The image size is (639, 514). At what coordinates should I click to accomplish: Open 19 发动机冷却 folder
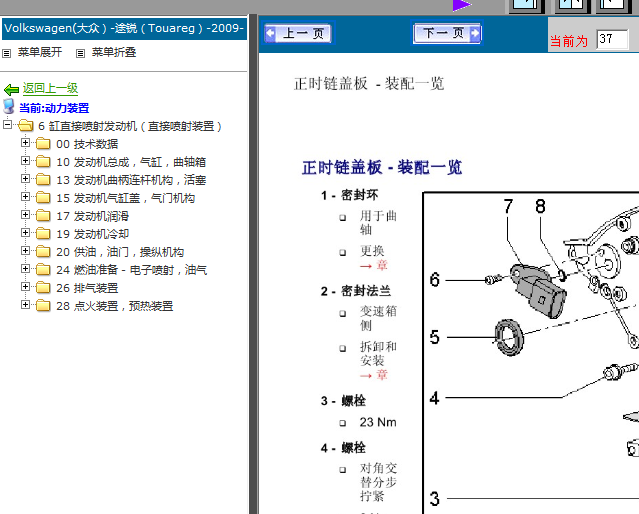coord(93,234)
